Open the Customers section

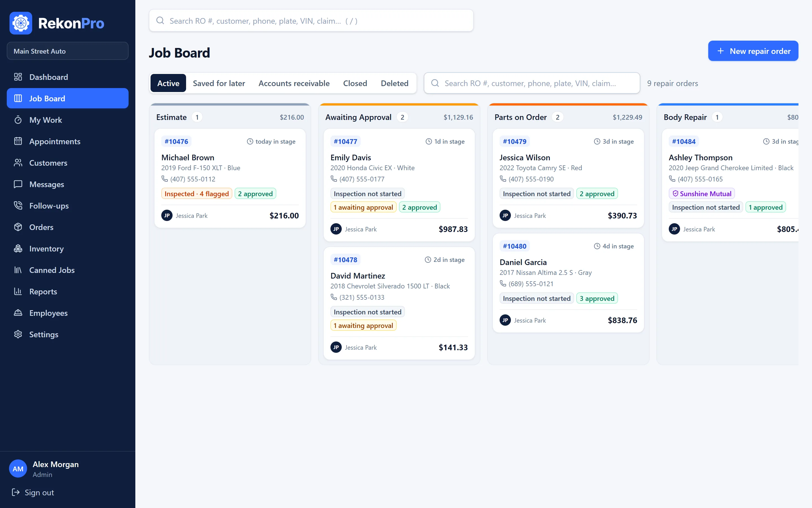67,163
